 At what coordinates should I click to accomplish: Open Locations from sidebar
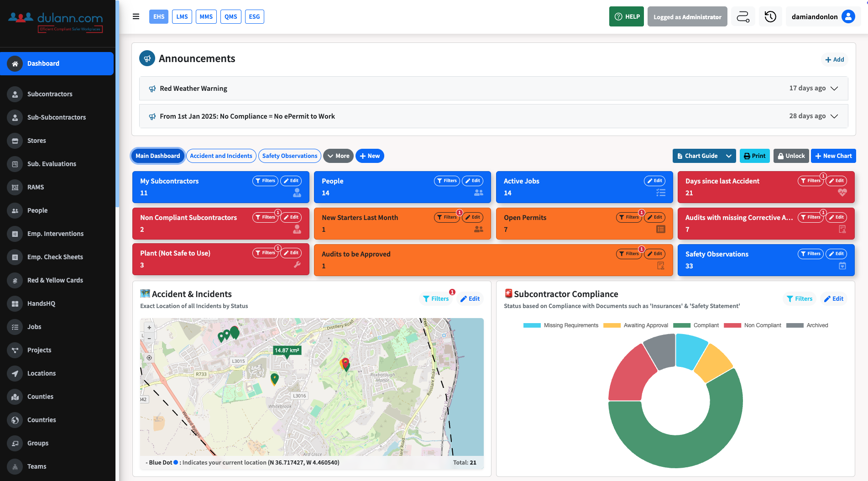[42, 373]
